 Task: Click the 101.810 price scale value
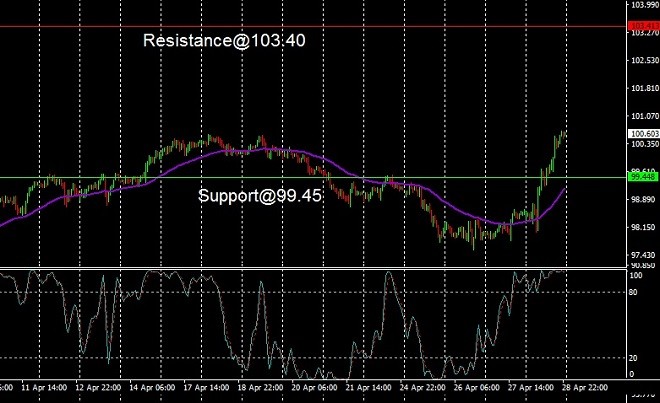point(645,88)
